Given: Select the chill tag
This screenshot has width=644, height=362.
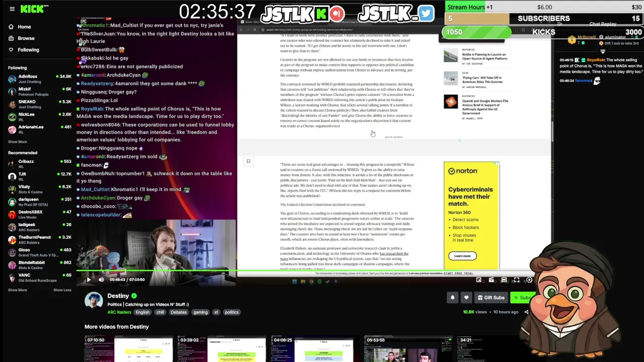Looking at the screenshot, I should click(160, 312).
